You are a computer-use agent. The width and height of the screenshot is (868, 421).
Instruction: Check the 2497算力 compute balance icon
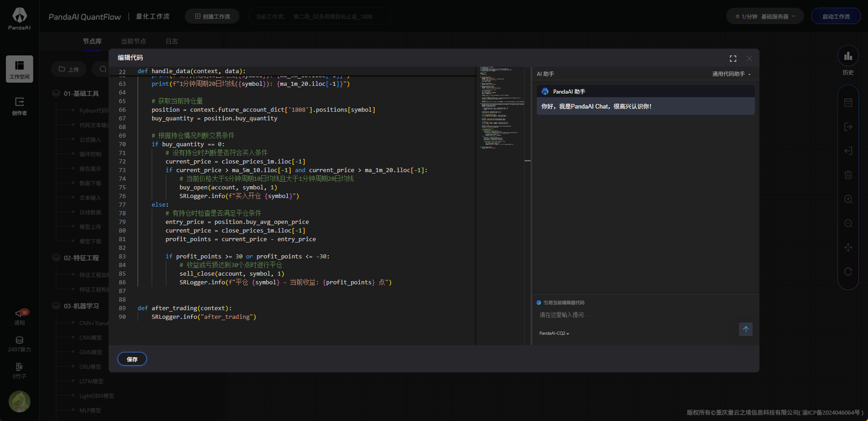pyautogui.click(x=20, y=344)
